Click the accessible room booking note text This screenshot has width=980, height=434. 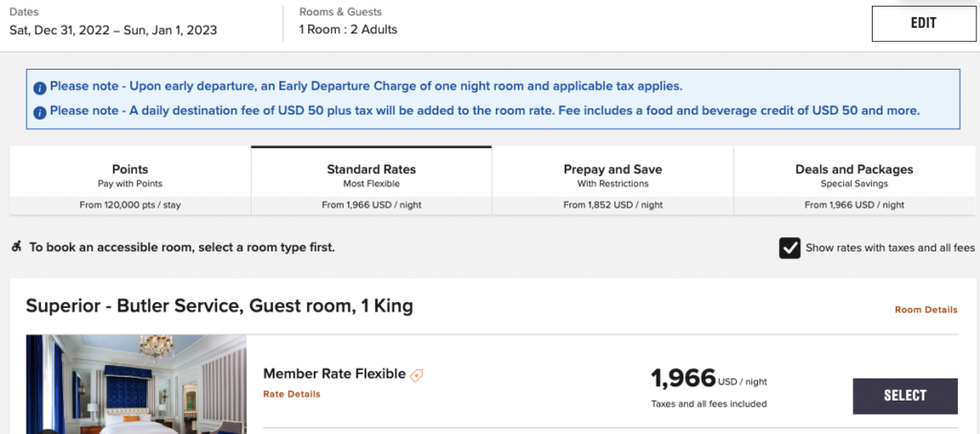click(x=182, y=248)
